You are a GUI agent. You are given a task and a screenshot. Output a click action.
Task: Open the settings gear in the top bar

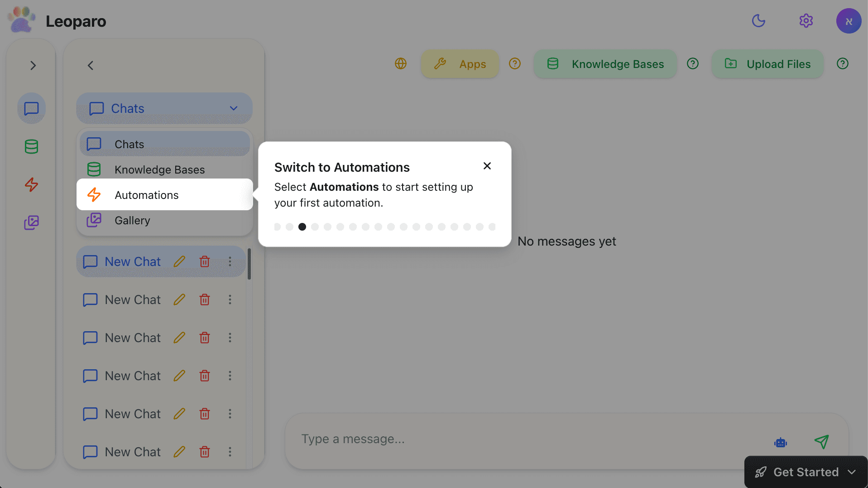pos(806,20)
